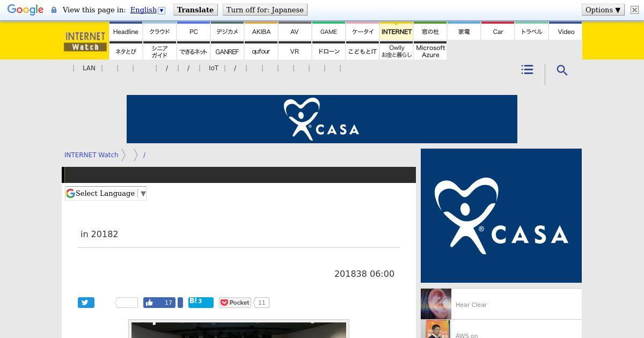Close the Google Translate bar
Screen dimensions: 644x338
click(634, 10)
